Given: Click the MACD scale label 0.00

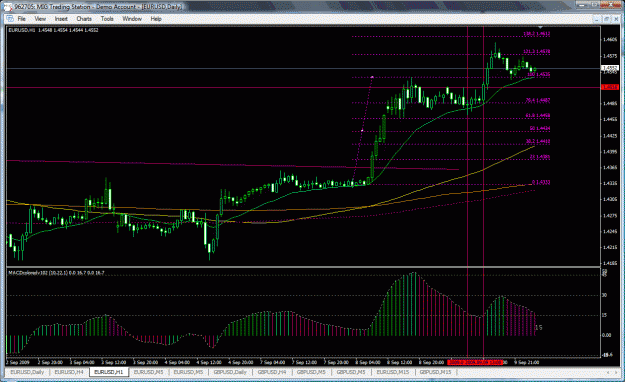Looking at the screenshot, I should point(606,335).
